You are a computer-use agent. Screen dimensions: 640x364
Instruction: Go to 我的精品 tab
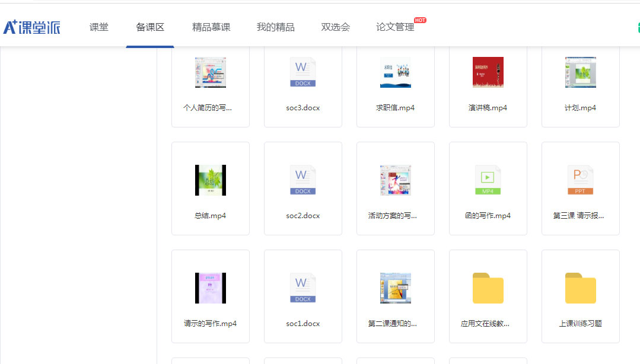[x=275, y=27]
